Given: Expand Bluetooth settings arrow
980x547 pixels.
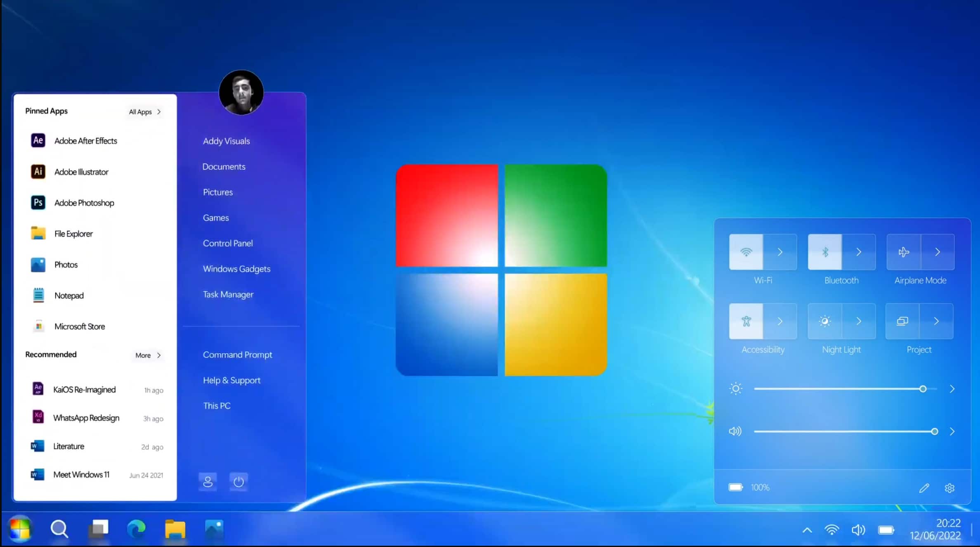Looking at the screenshot, I should (x=859, y=251).
